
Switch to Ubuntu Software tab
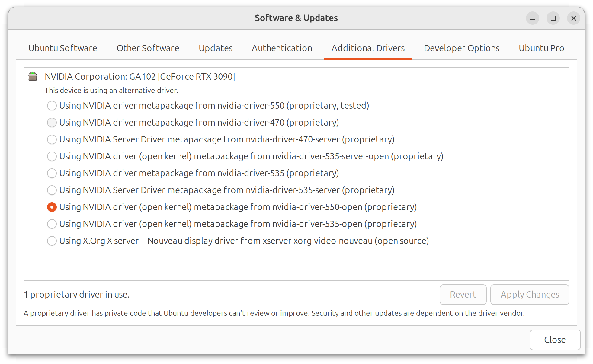63,48
